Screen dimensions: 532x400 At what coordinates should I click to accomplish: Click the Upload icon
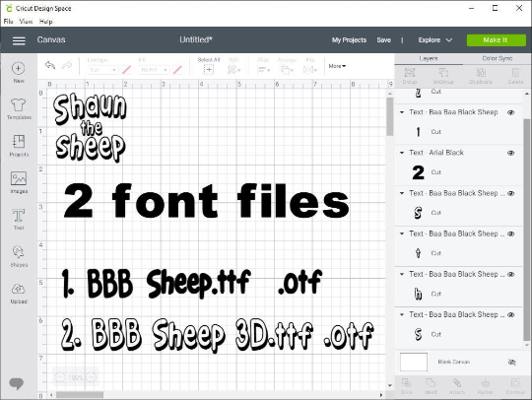point(19,294)
